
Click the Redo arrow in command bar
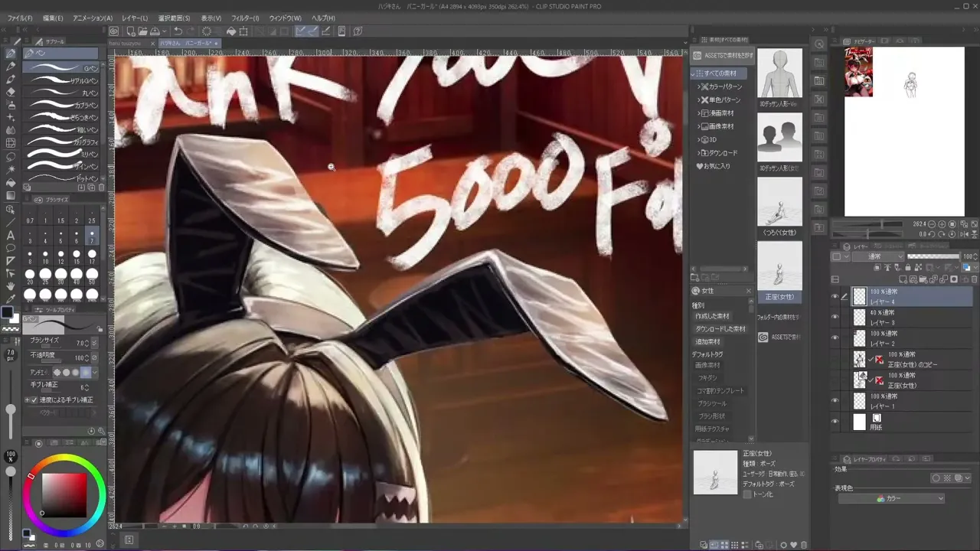pos(191,31)
